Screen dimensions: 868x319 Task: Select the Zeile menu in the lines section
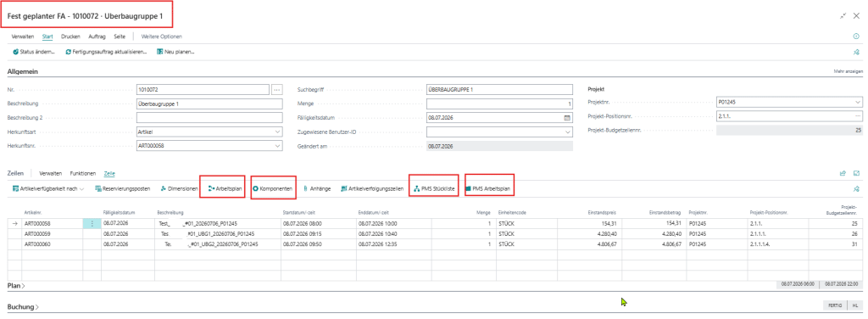coord(109,173)
